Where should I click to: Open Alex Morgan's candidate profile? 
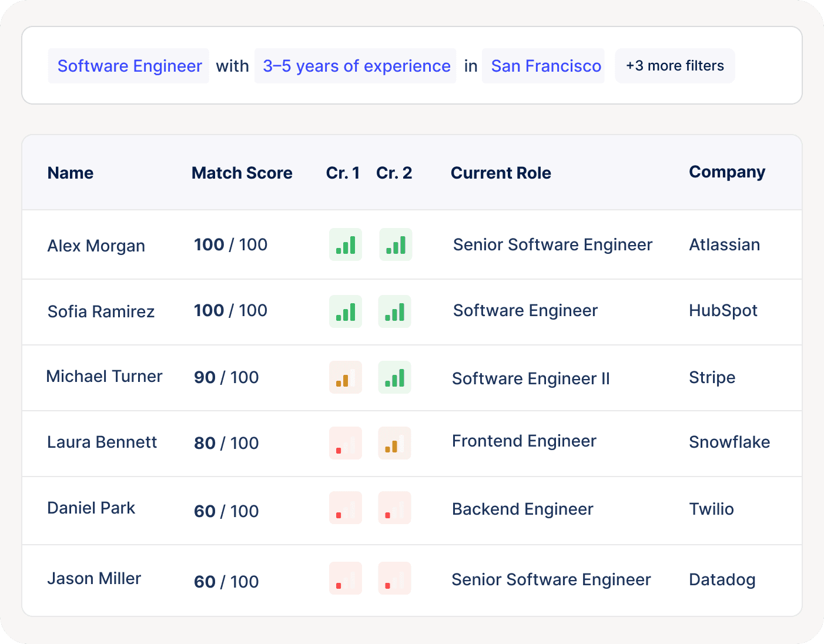tap(96, 246)
